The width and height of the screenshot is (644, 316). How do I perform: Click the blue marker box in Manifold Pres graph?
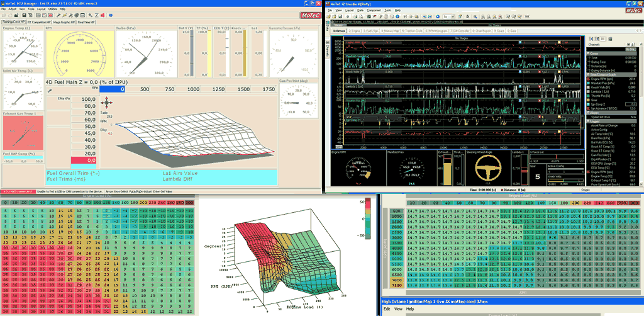[520, 56]
